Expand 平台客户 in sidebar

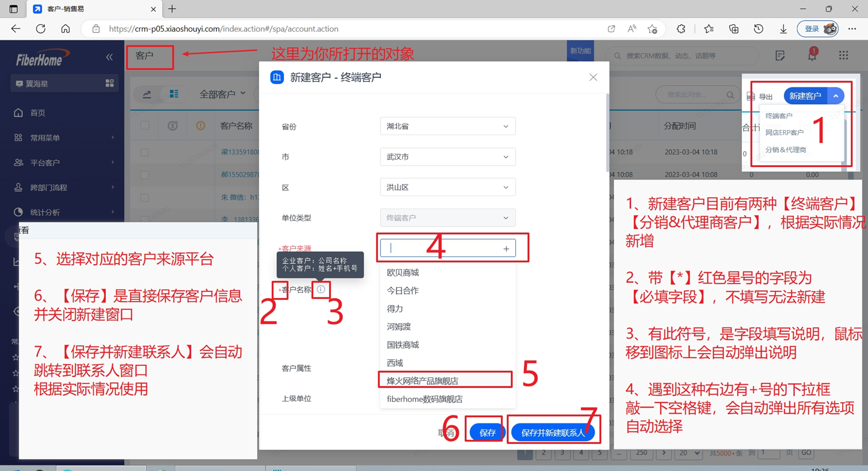click(x=63, y=162)
